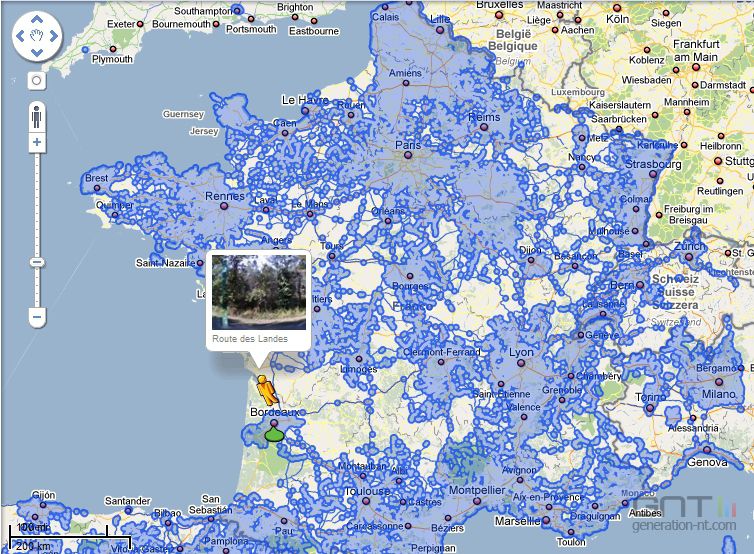The width and height of the screenshot is (754, 554).
Task: Click the Köln city marker
Action: point(617,8)
